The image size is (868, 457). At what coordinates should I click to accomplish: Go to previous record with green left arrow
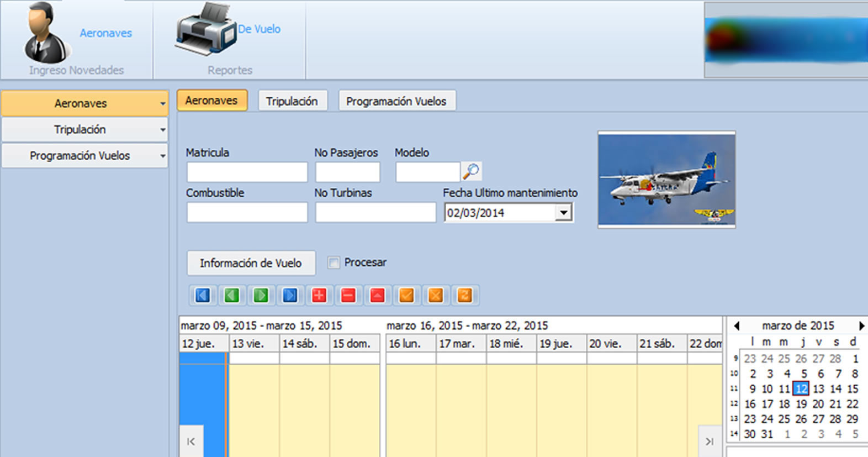231,296
